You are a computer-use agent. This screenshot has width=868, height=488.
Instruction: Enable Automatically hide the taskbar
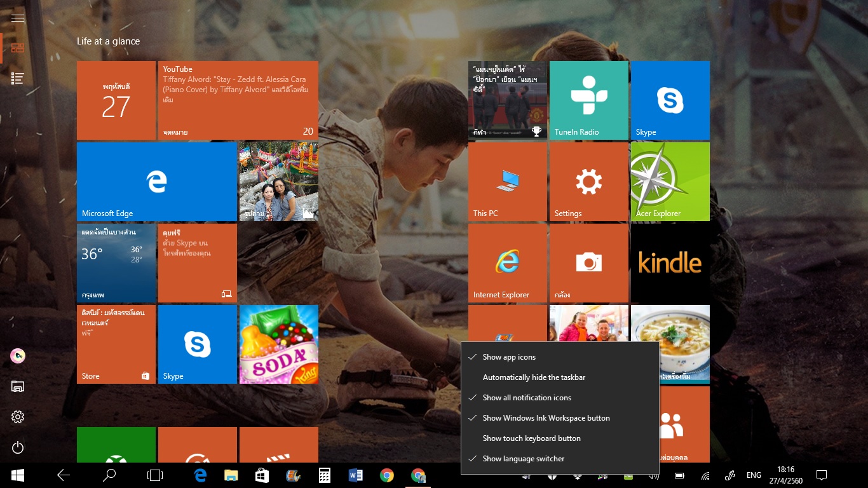560,377
